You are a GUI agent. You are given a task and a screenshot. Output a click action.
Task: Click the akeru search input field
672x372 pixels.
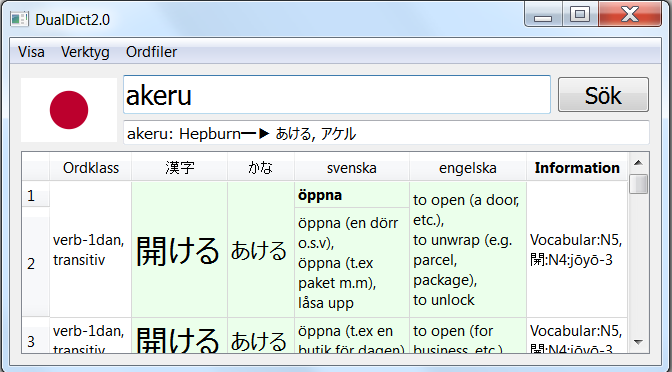(337, 95)
